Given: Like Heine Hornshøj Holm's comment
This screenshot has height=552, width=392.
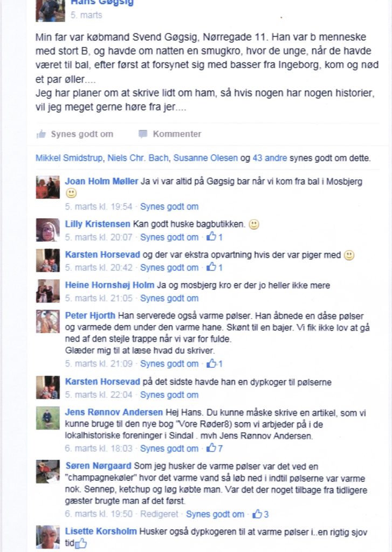Looking at the screenshot, I should click(x=169, y=298).
